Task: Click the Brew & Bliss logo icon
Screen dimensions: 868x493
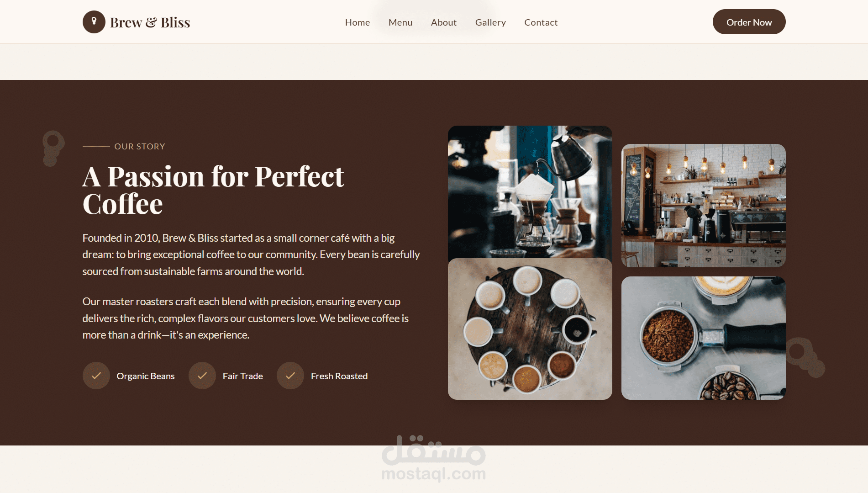Action: click(x=94, y=22)
